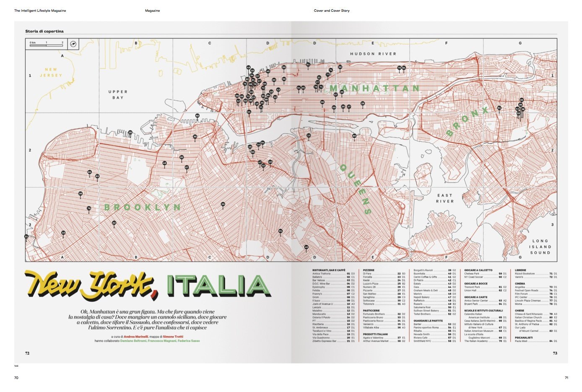Select map pin 30 in the Brooklyn C2 square

pyautogui.click(x=195, y=137)
